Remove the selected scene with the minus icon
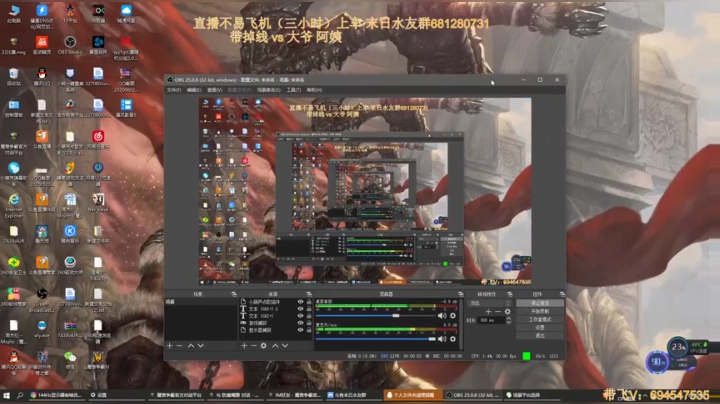The image size is (720, 404). (x=180, y=346)
